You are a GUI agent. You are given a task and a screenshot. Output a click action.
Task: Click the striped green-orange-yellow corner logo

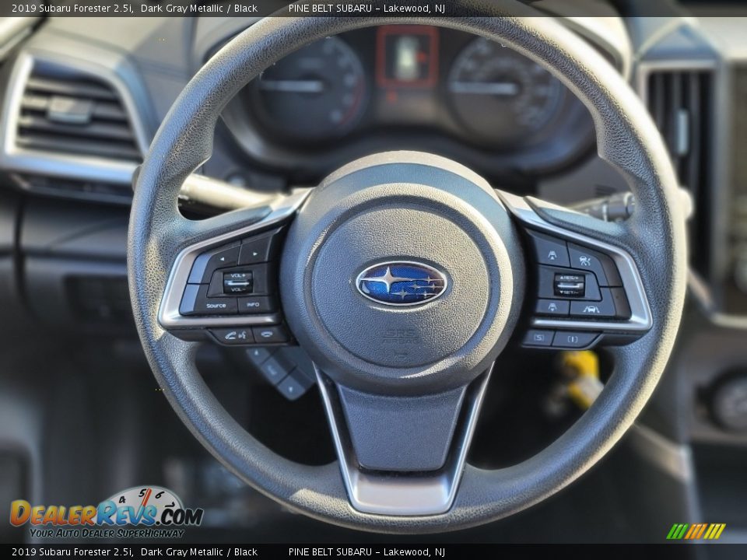tap(696, 531)
